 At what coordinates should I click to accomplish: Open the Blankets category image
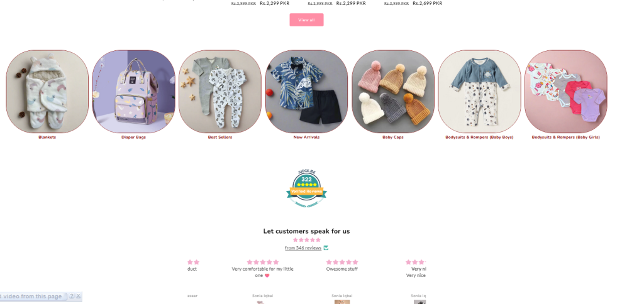47,92
